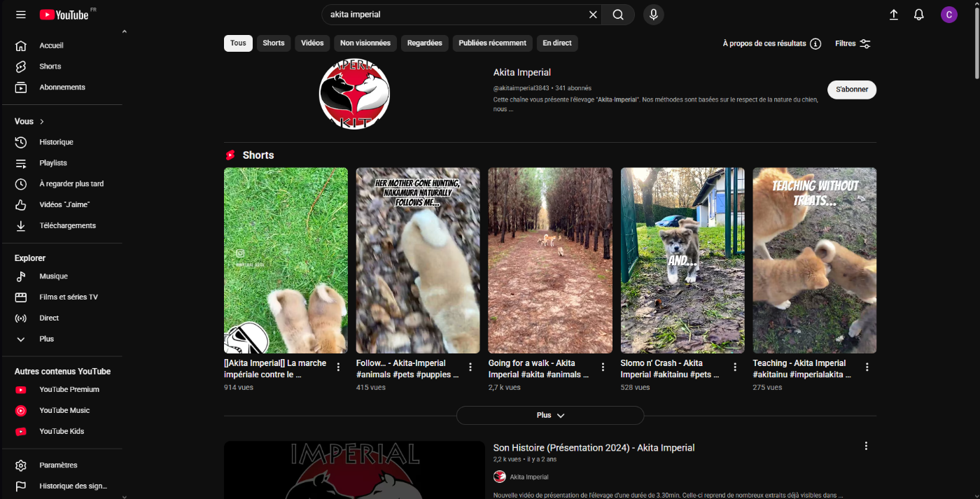Subscribe with the S'abonner button
980x499 pixels.
tap(852, 90)
